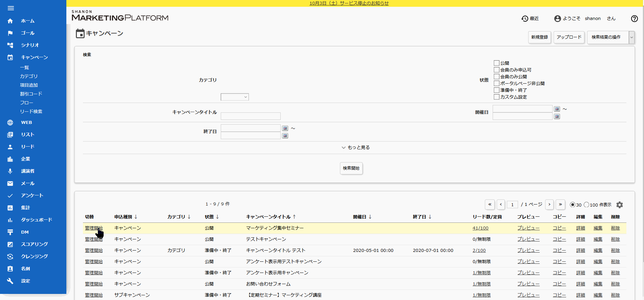Check the ポータルページ非公開 checkbox
This screenshot has width=644, height=300.
(x=497, y=83)
